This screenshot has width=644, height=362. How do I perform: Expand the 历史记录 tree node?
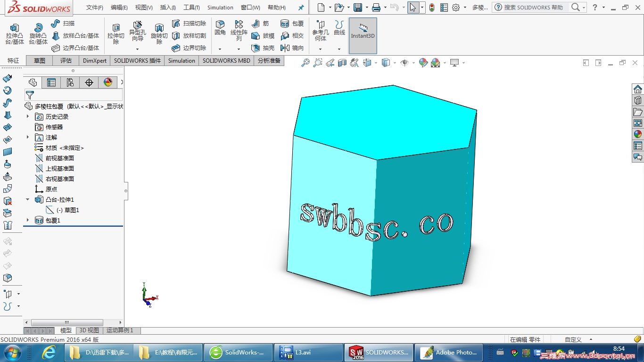click(28, 116)
